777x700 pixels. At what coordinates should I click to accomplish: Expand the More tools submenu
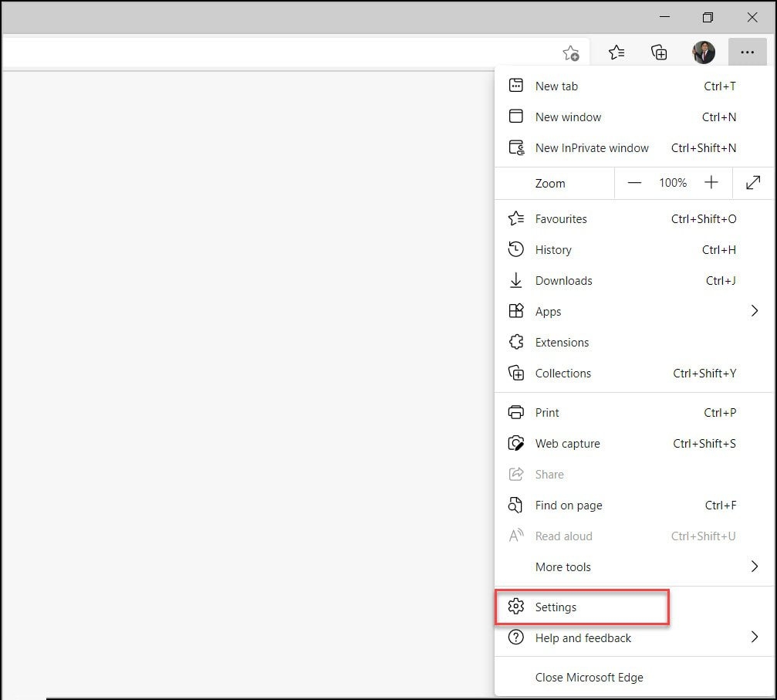point(755,566)
